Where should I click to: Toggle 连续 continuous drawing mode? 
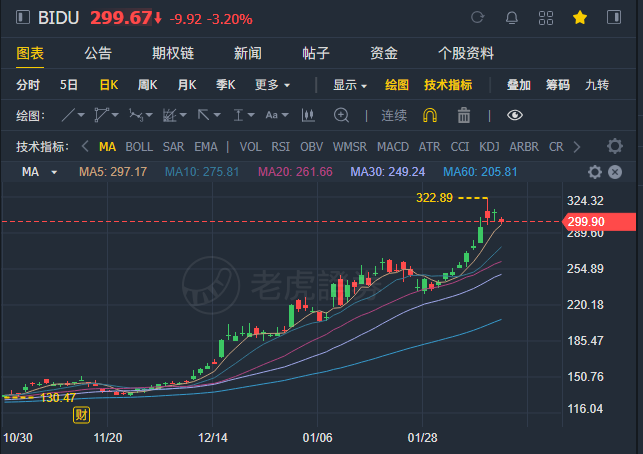(x=394, y=116)
